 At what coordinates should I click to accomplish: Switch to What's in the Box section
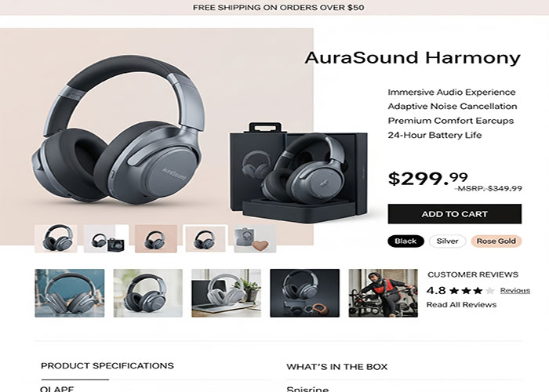(336, 367)
